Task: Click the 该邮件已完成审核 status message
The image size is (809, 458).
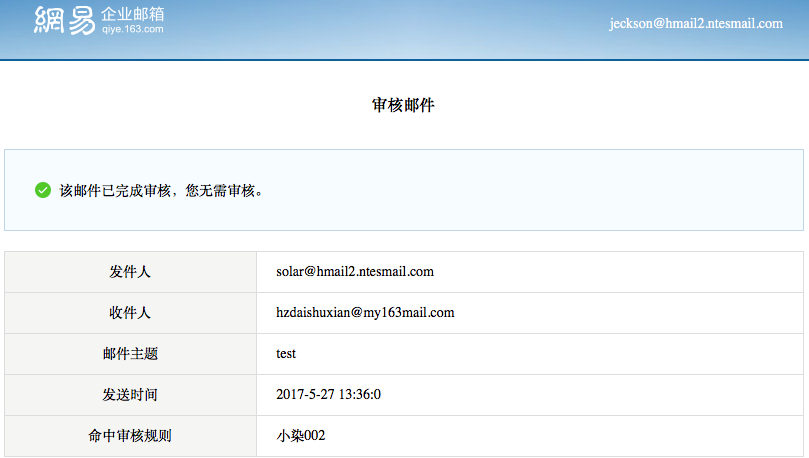Action: [x=162, y=190]
